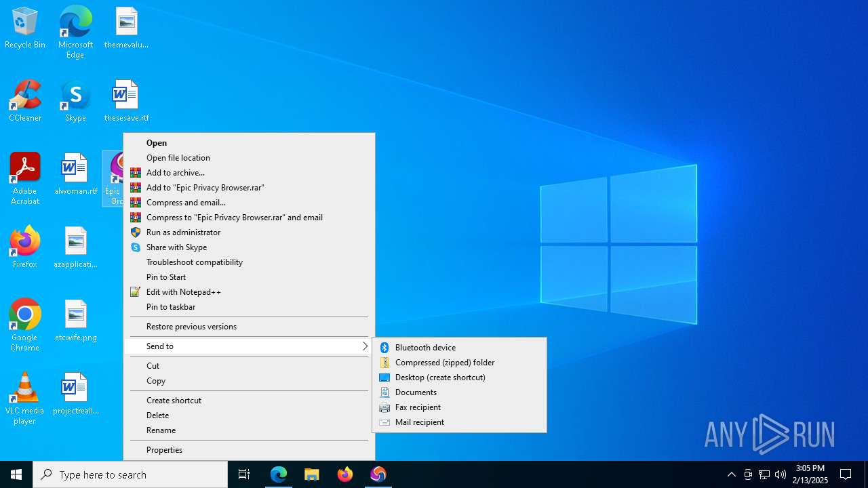Choose Compress to "Epic Privacy Browser.rar" and email
868x488 pixels.
(x=249, y=218)
